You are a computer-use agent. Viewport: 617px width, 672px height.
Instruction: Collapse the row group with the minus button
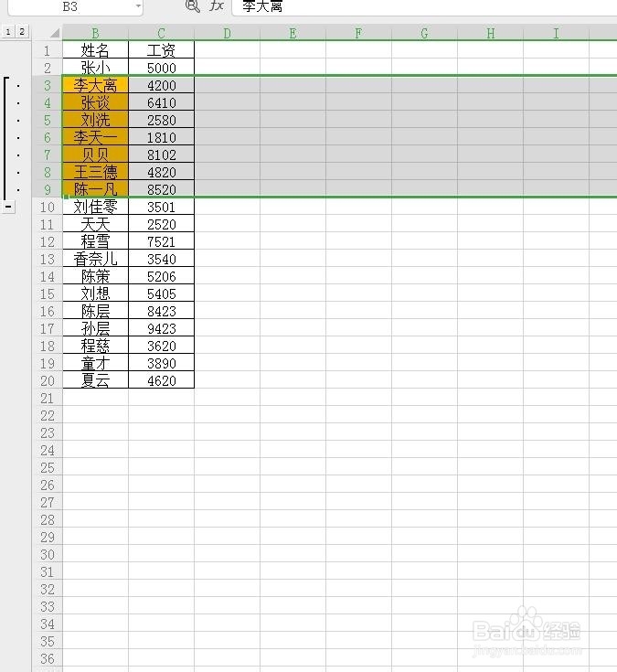[8, 207]
